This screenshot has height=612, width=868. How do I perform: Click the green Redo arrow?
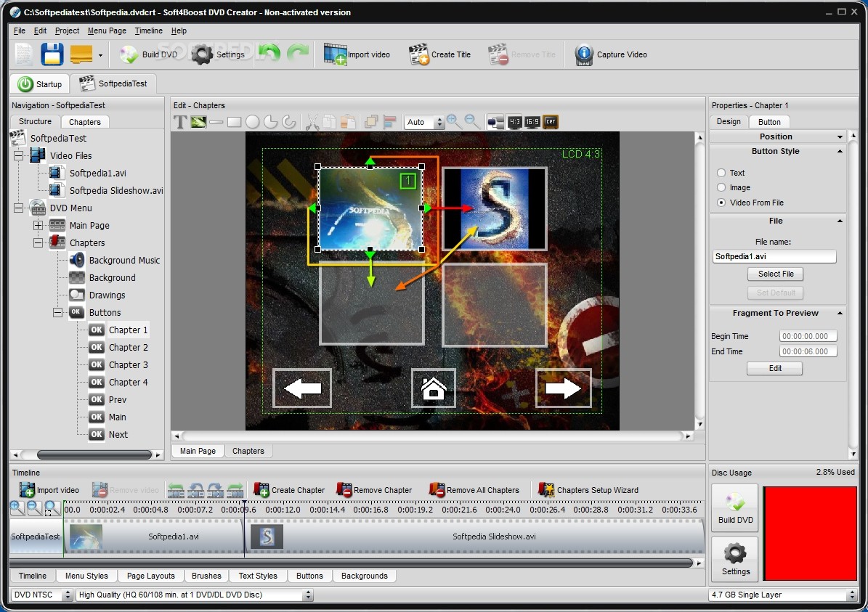(298, 53)
